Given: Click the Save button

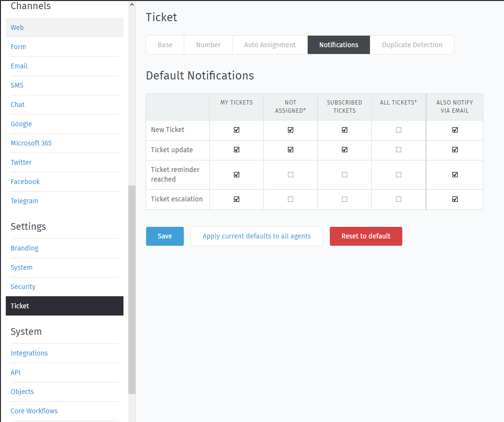Looking at the screenshot, I should coord(164,236).
